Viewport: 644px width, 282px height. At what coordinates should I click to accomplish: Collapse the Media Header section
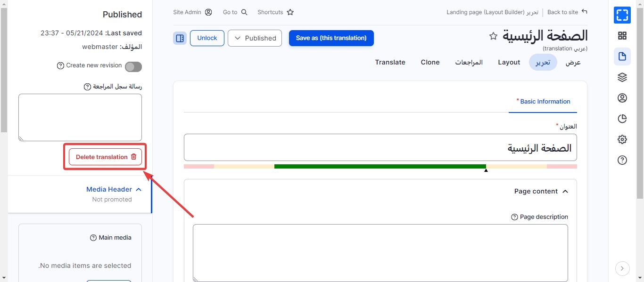(x=139, y=189)
